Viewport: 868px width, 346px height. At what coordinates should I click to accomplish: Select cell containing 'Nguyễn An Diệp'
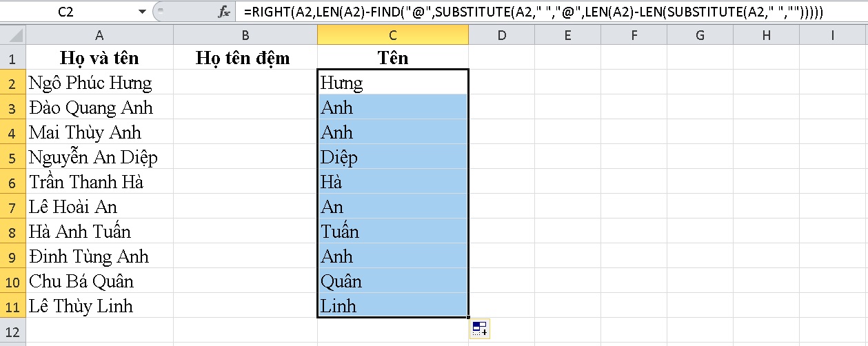100,157
